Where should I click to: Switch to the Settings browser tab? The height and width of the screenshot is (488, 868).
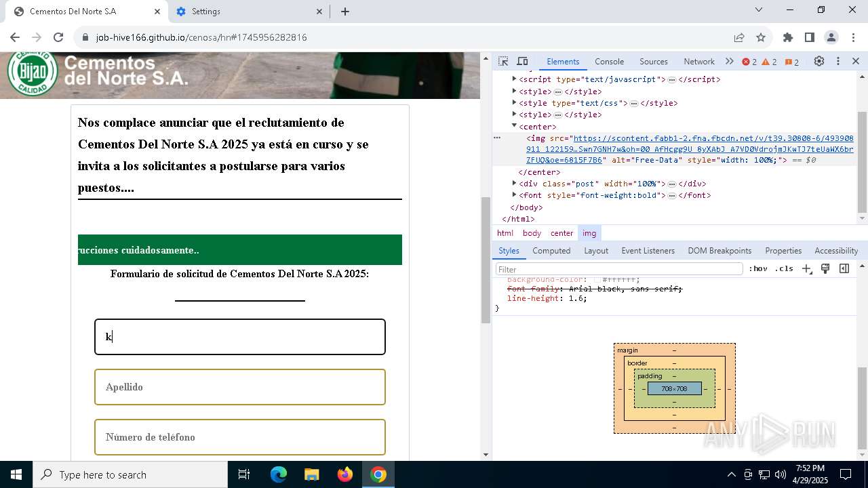(x=248, y=12)
